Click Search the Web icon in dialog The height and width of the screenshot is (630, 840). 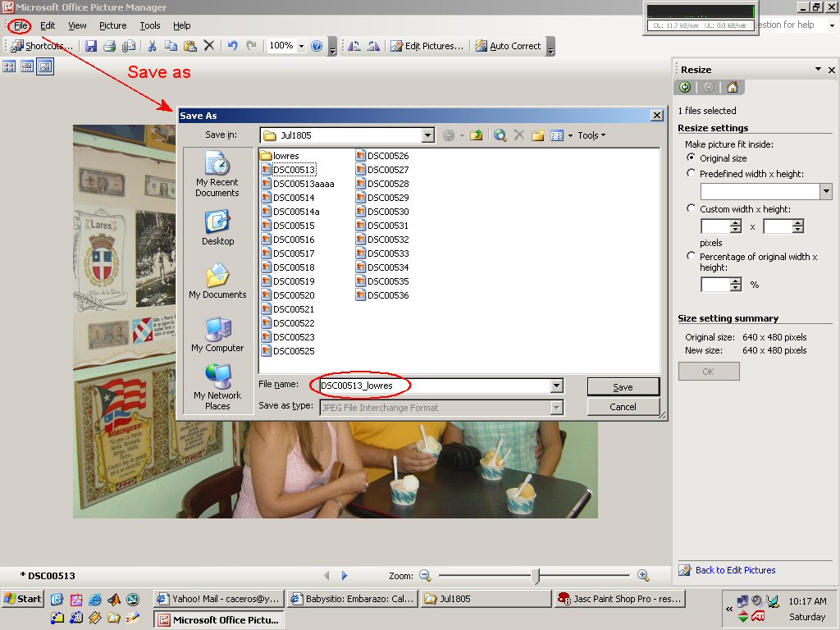pyautogui.click(x=500, y=135)
